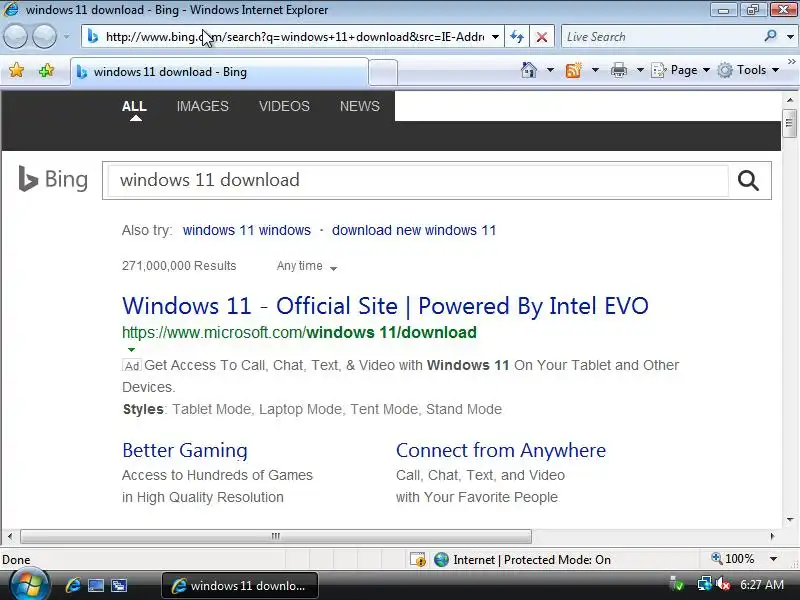This screenshot has height=600, width=800.
Task: Switch to the NEWS results tab
Action: (x=360, y=106)
